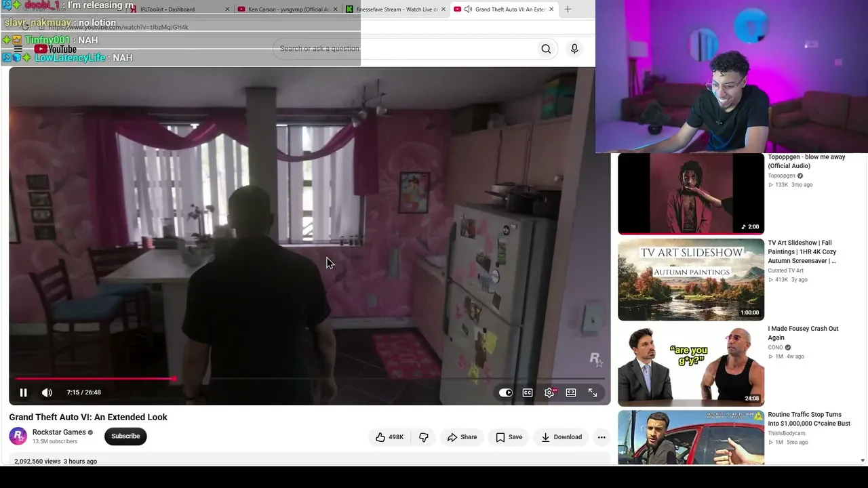Click the '2,092,560 views 3 hours ago' text
Viewport: 868px width, 488px height.
click(56, 462)
